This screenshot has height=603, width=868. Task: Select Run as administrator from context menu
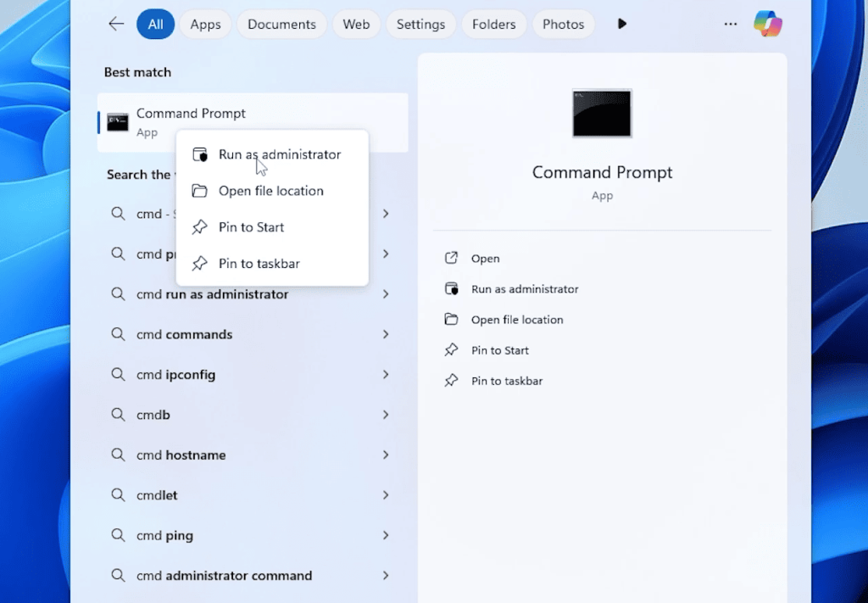point(279,154)
